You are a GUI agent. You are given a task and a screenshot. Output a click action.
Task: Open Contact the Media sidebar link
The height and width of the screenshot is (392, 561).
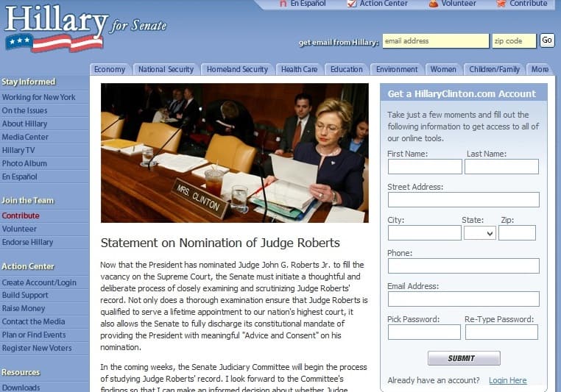(34, 321)
